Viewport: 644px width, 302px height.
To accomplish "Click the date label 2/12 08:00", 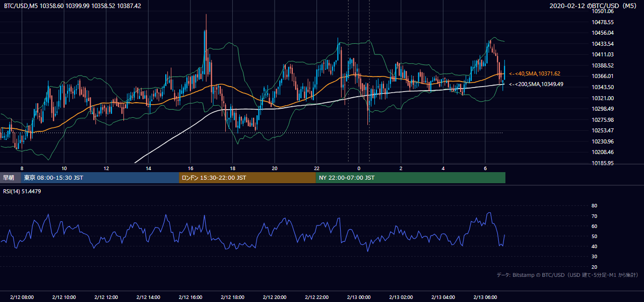I will tap(22, 297).
